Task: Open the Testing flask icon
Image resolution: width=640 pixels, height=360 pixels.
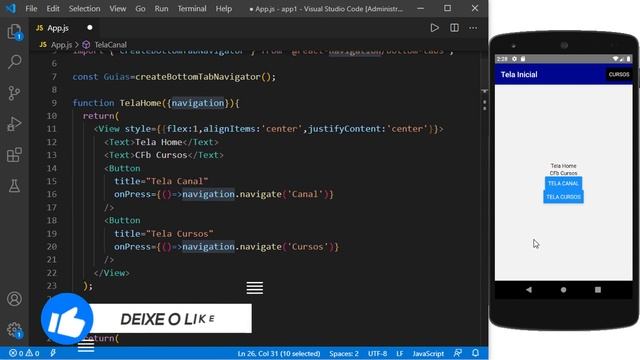Action: tap(15, 186)
